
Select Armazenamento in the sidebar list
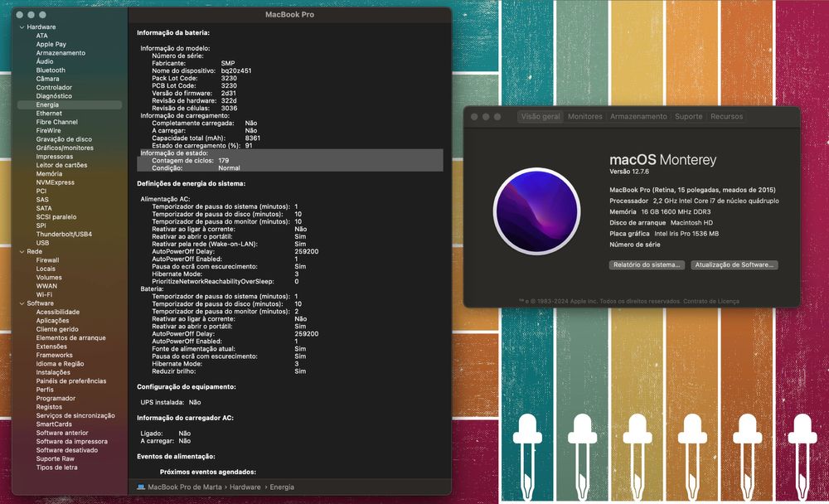click(x=61, y=53)
